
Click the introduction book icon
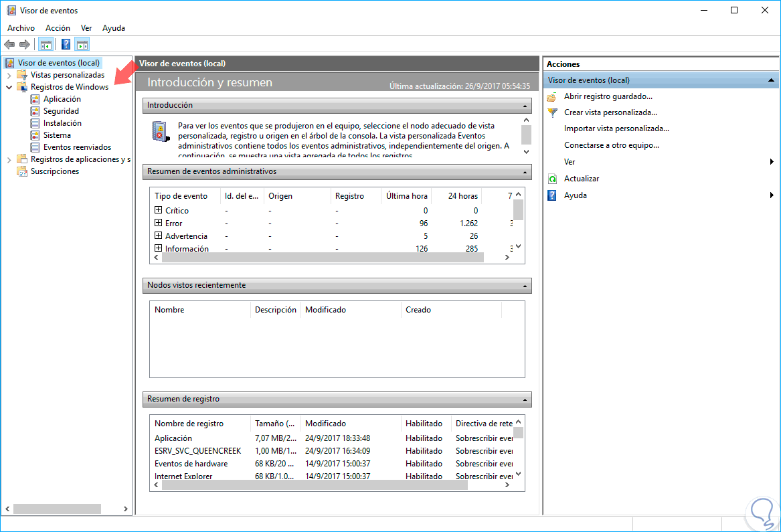pos(161,132)
